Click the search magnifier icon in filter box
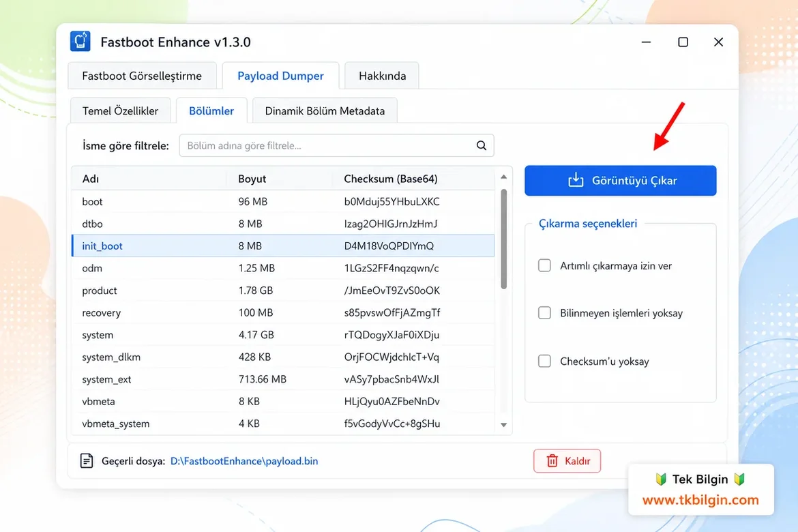This screenshot has width=798, height=532. 481,145
